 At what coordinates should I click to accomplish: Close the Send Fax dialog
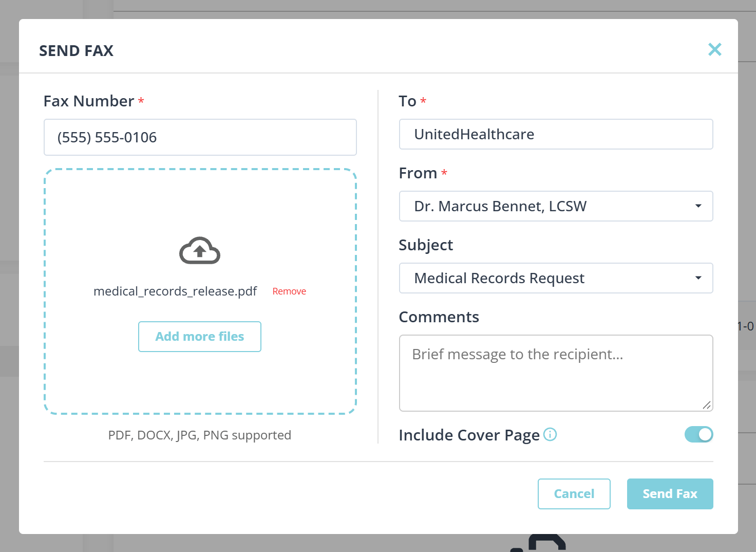coord(714,49)
